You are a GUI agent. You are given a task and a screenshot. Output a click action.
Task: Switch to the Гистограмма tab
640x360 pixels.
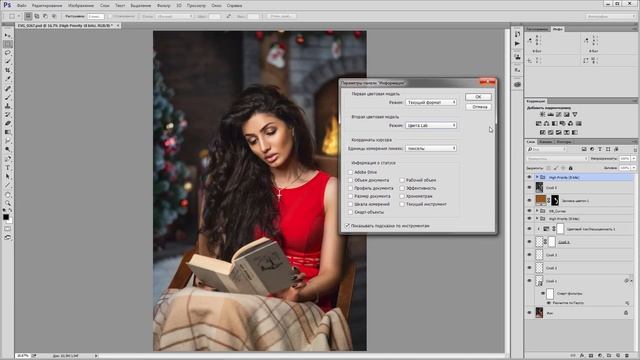click(x=537, y=29)
